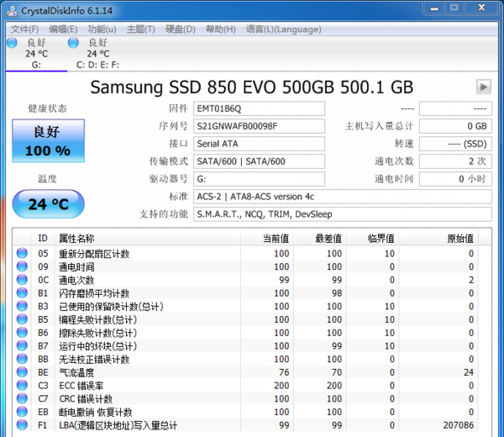Click status circle for attribute BE
The width and height of the screenshot is (504, 437).
click(22, 371)
